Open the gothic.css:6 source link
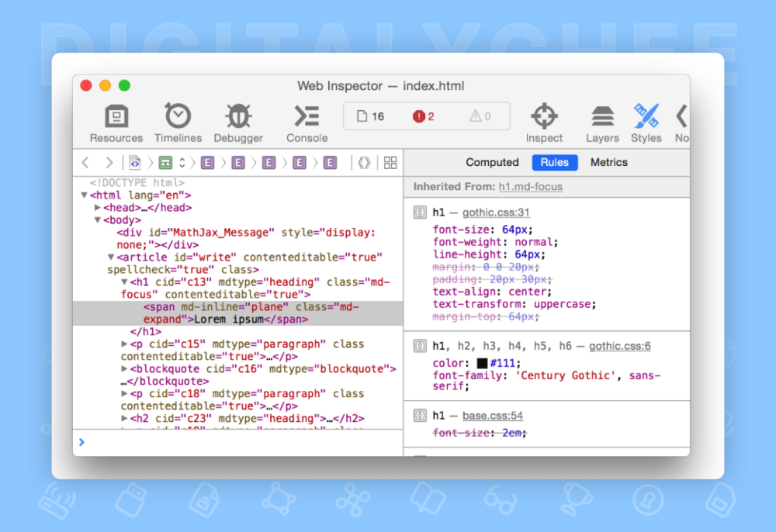The image size is (776, 532). (x=619, y=346)
